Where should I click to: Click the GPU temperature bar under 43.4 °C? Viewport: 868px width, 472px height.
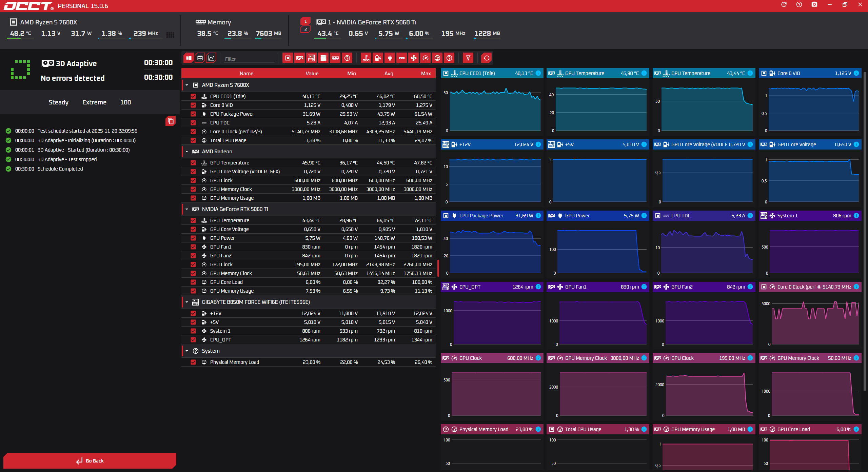[x=328, y=39]
